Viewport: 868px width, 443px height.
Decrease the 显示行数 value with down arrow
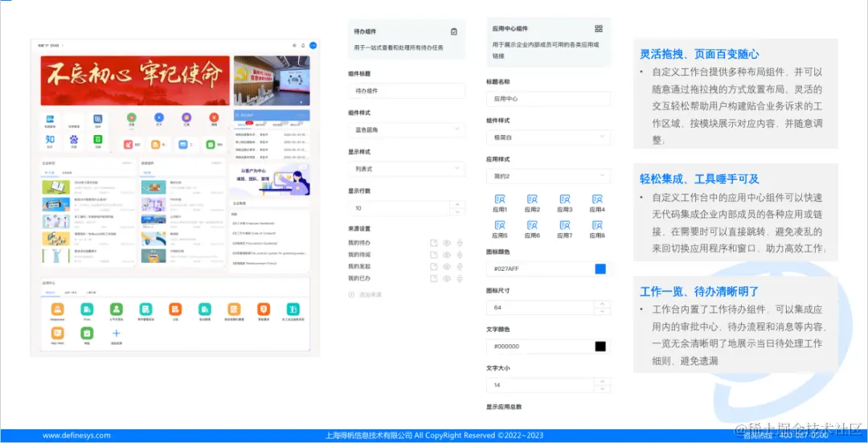point(457,211)
